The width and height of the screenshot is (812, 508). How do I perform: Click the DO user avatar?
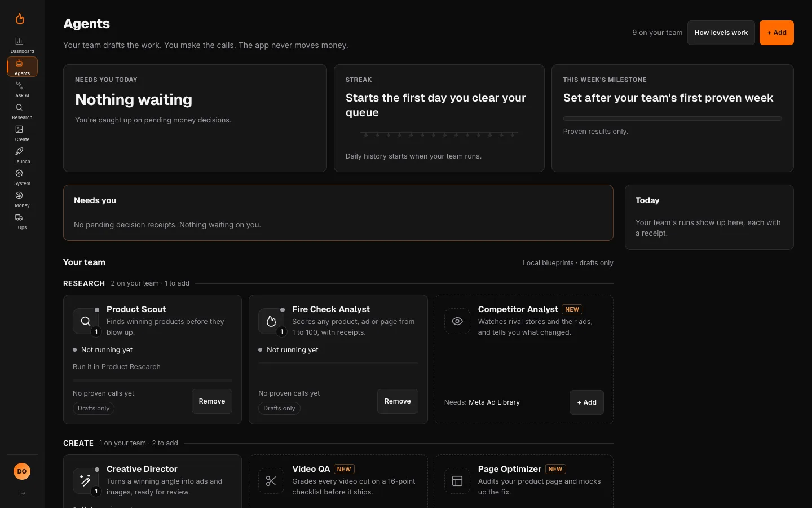point(22,471)
